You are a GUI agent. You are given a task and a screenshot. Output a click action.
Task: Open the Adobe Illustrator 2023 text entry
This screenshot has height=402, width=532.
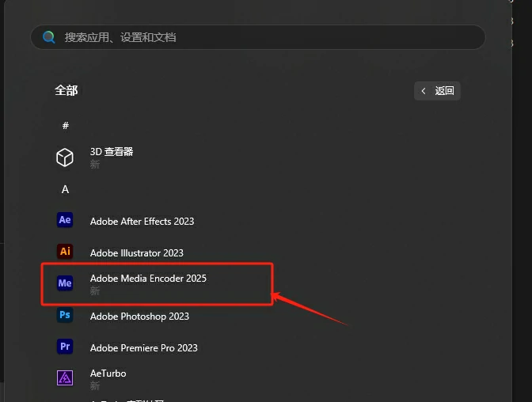136,252
